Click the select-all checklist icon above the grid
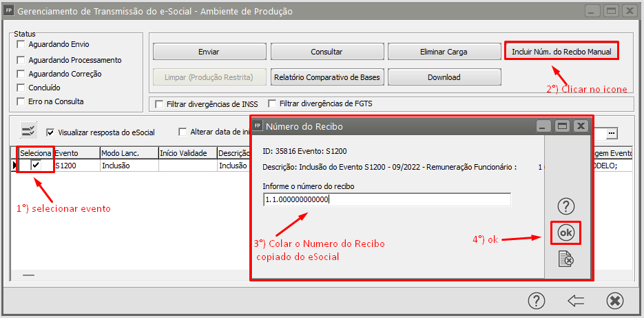 [29, 132]
